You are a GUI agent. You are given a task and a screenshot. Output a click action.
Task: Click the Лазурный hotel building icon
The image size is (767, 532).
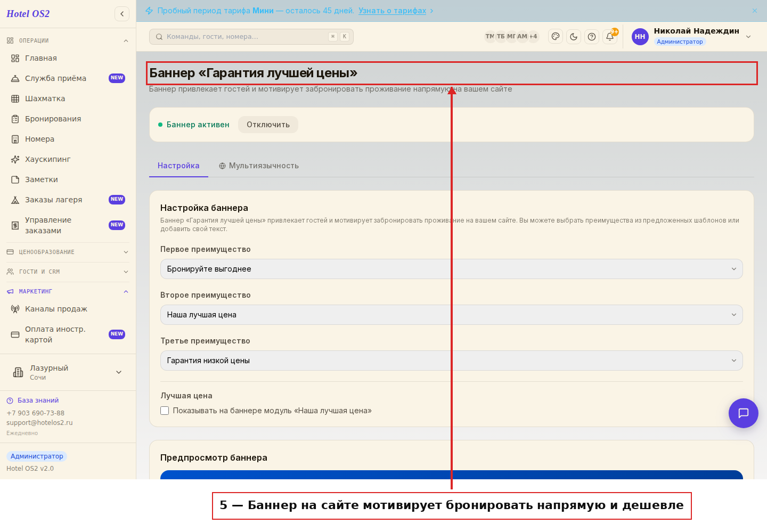[18, 372]
